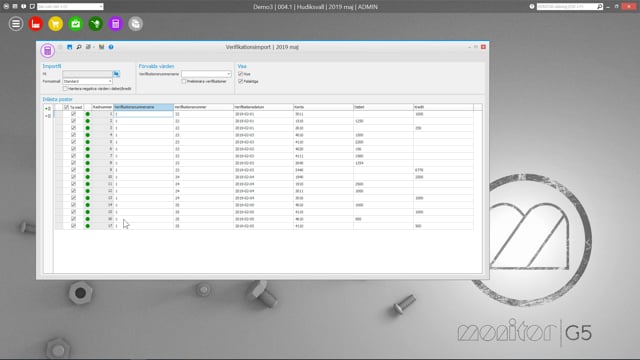The image size is (640, 360).
Task: Open the grey Global settings module icon
Action: point(136,24)
